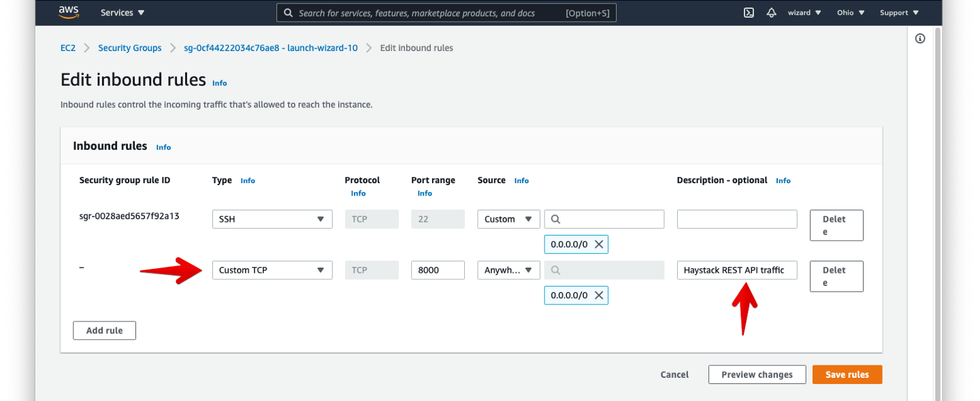Open the Anywhere source dropdown

click(509, 270)
